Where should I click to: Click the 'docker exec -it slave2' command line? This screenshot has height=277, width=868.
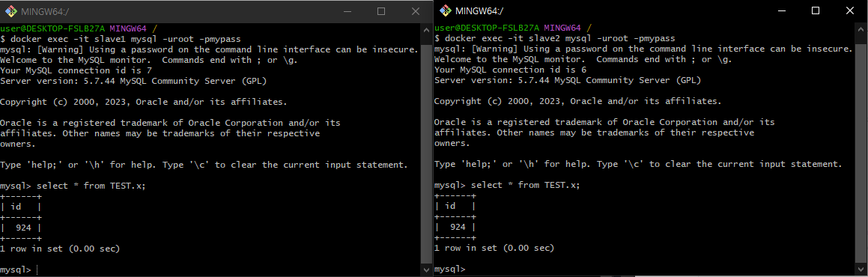(x=555, y=38)
